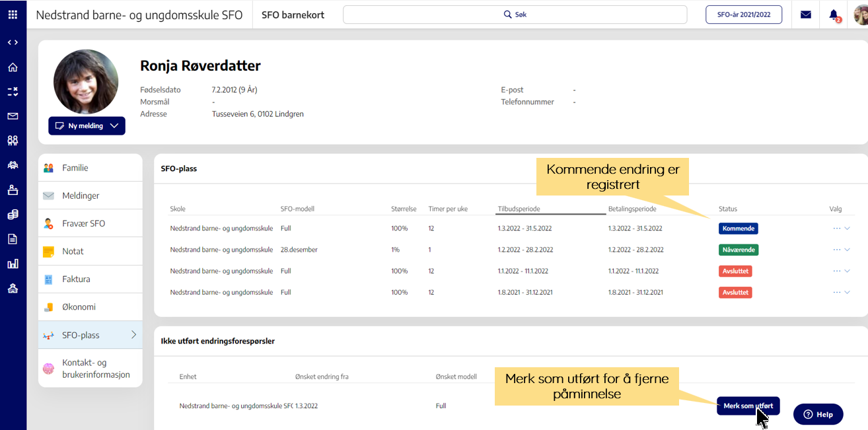Click the 1% size cell
The image size is (868, 430).
(396, 250)
